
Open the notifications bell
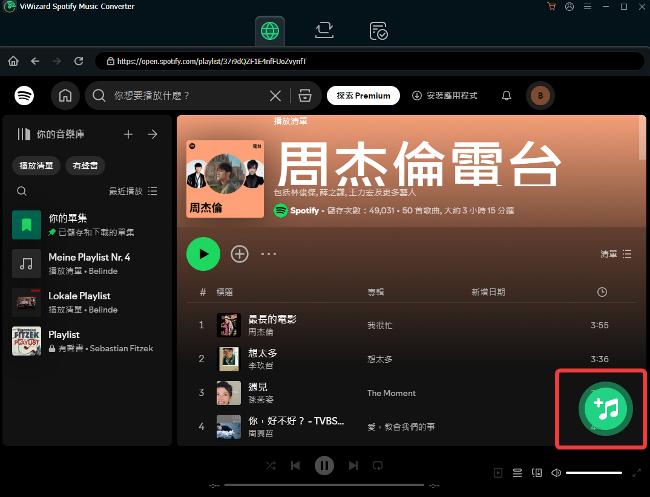point(506,96)
